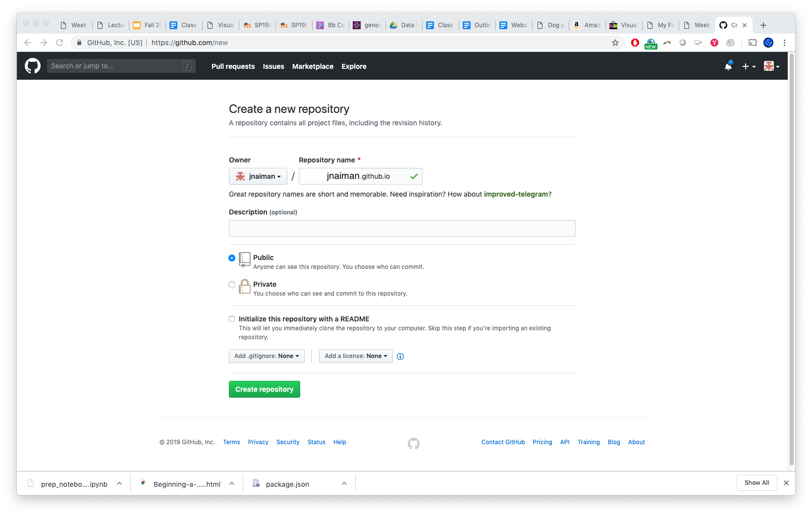Expand options for package.json download
The width and height of the screenshot is (812, 516).
pyautogui.click(x=344, y=483)
